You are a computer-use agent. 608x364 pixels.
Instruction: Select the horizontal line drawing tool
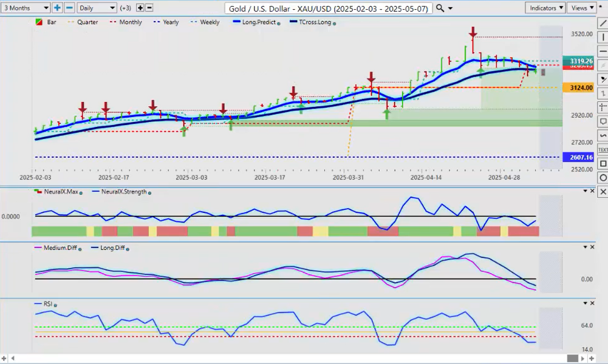[603, 52]
